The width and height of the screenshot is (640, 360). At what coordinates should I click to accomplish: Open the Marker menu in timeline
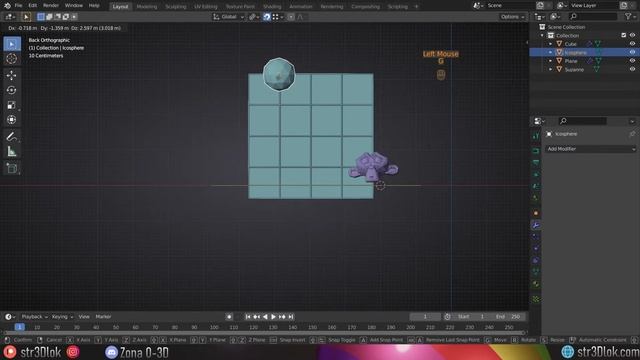103,317
